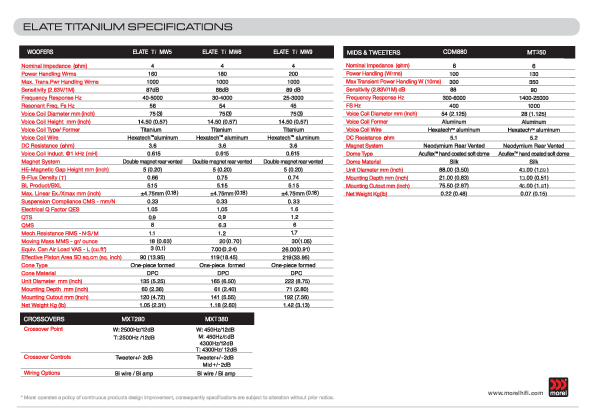
Task: Select the Voice Coil Former label
Action: (367, 122)
